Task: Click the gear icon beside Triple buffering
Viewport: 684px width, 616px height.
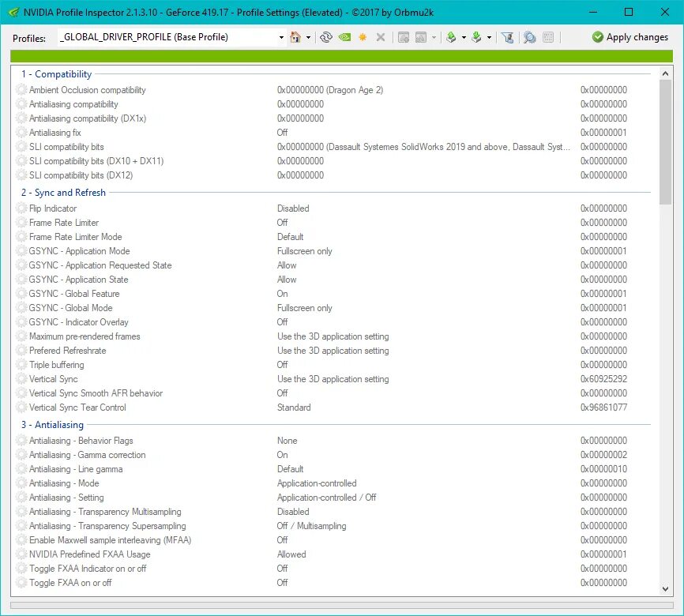Action: coord(21,365)
